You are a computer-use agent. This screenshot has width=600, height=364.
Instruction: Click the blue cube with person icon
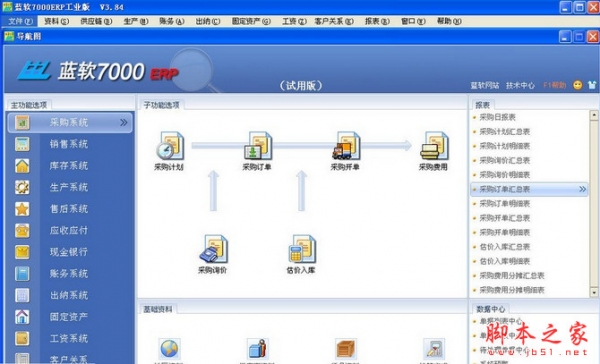(258, 349)
